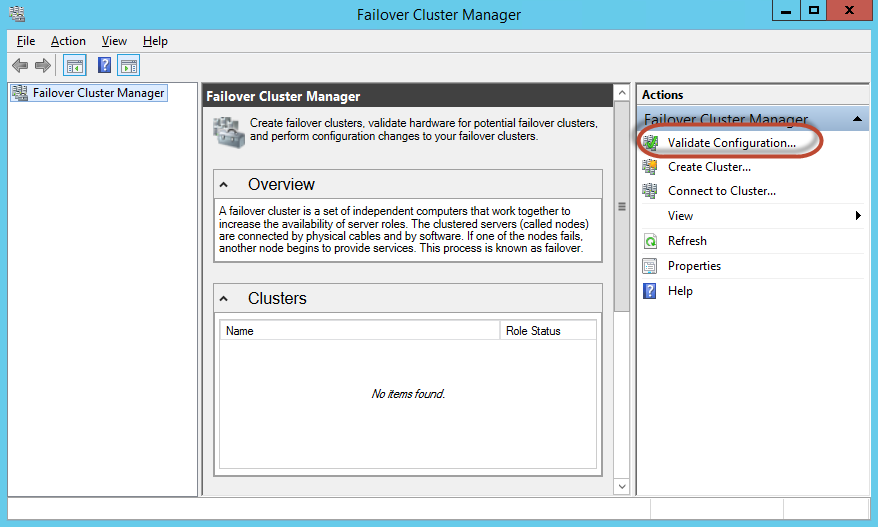Click the Clusters section heading text
878x527 pixels.
277,299
